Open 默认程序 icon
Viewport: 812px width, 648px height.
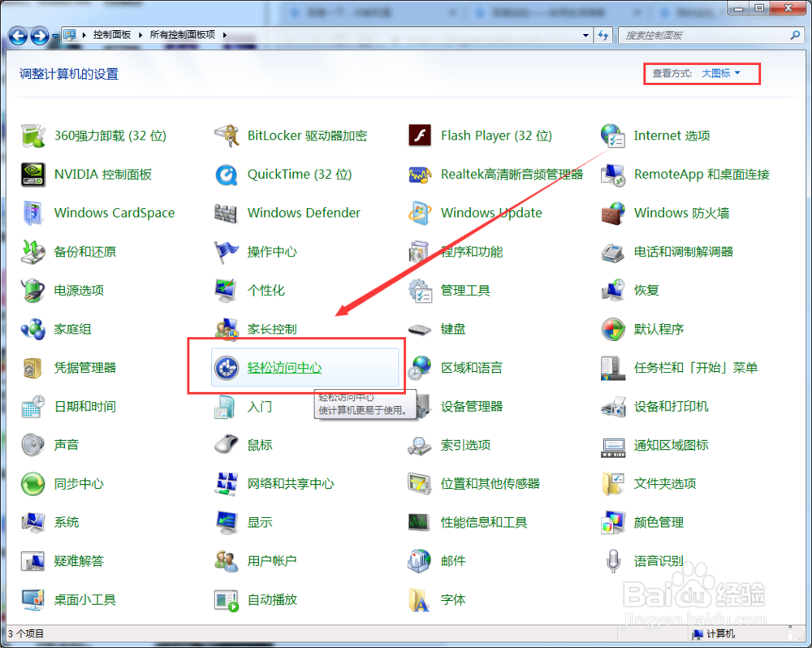coord(612,329)
